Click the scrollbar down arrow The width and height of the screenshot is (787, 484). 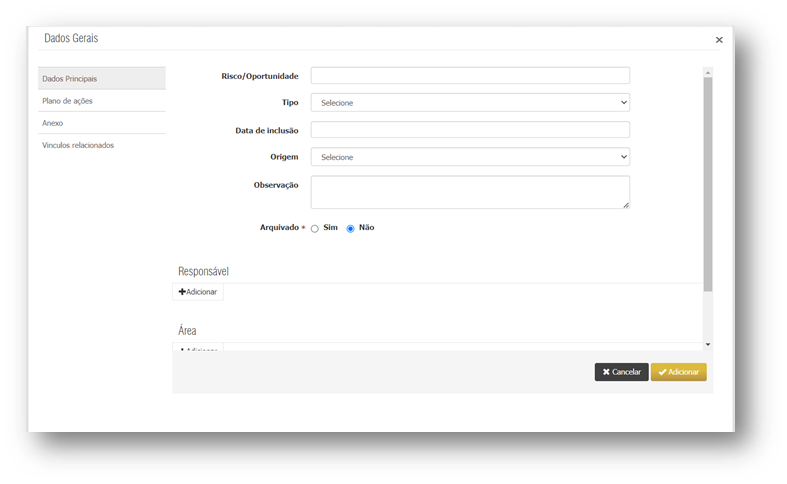(708, 344)
